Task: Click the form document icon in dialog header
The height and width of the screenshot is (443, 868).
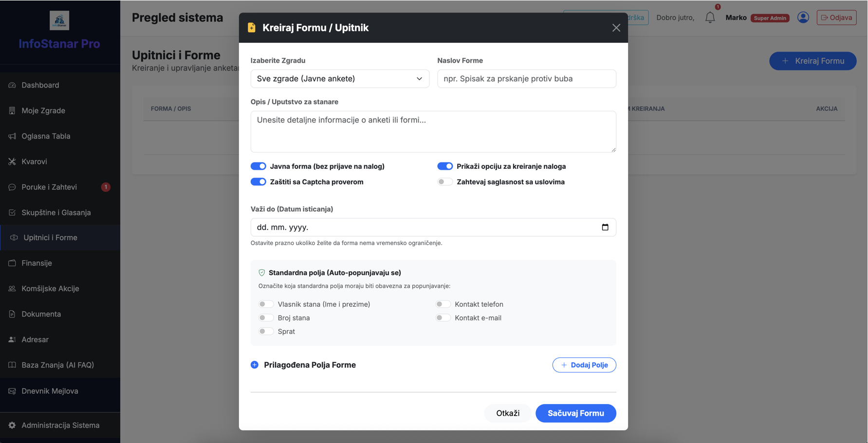Action: tap(252, 28)
